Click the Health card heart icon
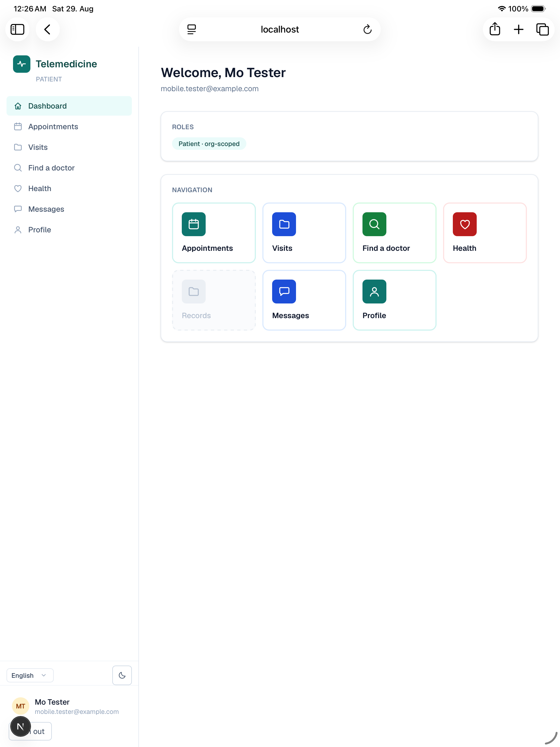The height and width of the screenshot is (747, 560). tap(465, 224)
